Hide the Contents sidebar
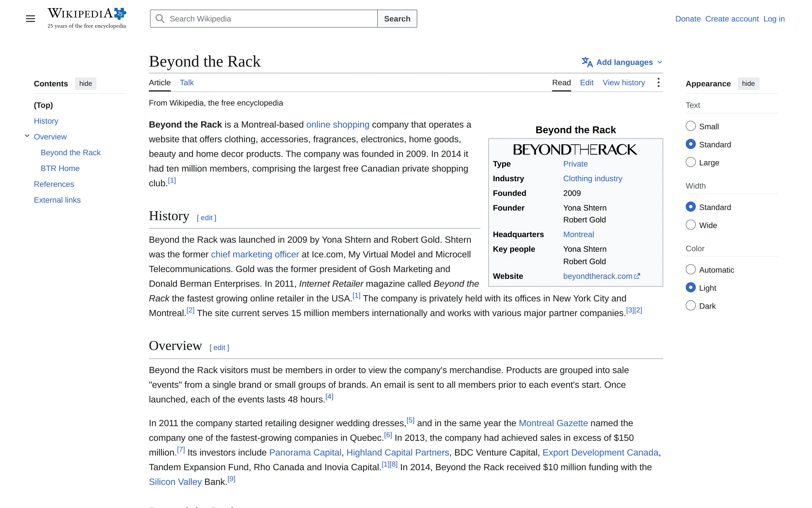Image resolution: width=812 pixels, height=508 pixels. click(85, 84)
